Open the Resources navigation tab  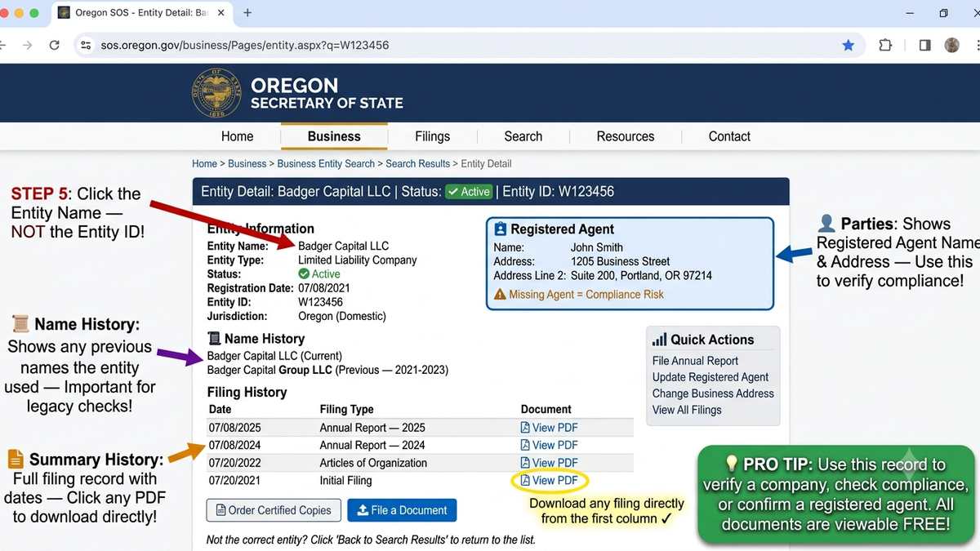(626, 136)
